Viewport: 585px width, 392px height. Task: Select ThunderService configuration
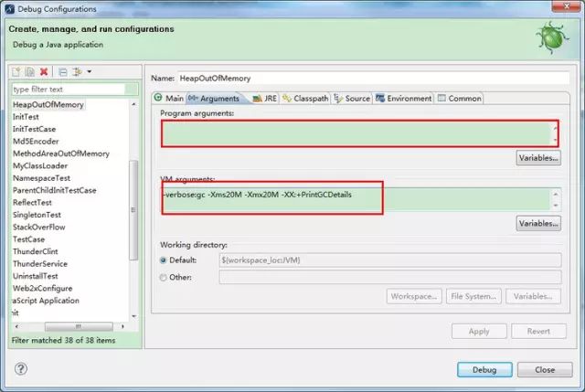coord(40,264)
